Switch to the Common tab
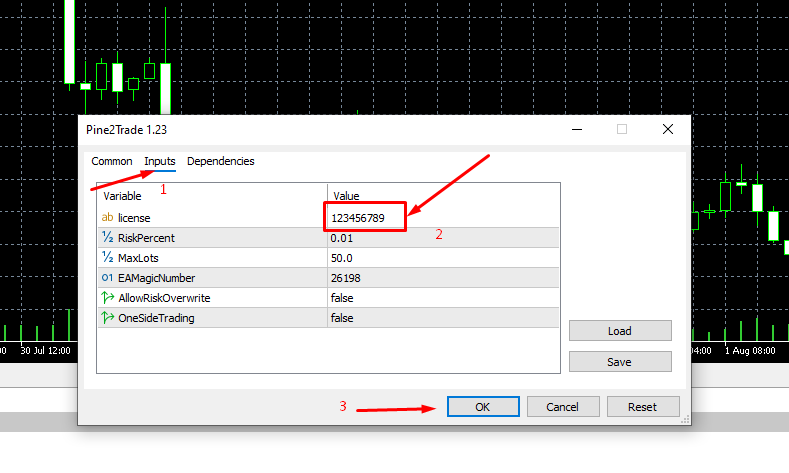The width and height of the screenshot is (789, 473). pyautogui.click(x=112, y=161)
